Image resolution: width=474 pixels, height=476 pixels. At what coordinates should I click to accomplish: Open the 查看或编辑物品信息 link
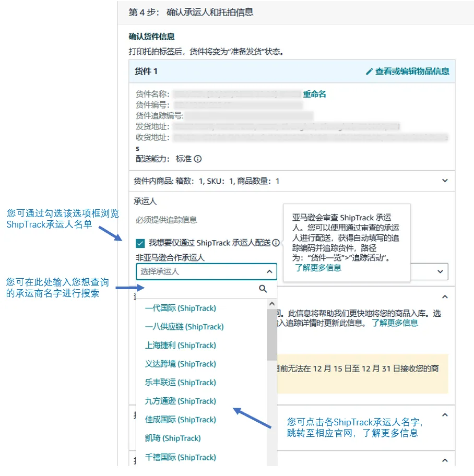(412, 72)
